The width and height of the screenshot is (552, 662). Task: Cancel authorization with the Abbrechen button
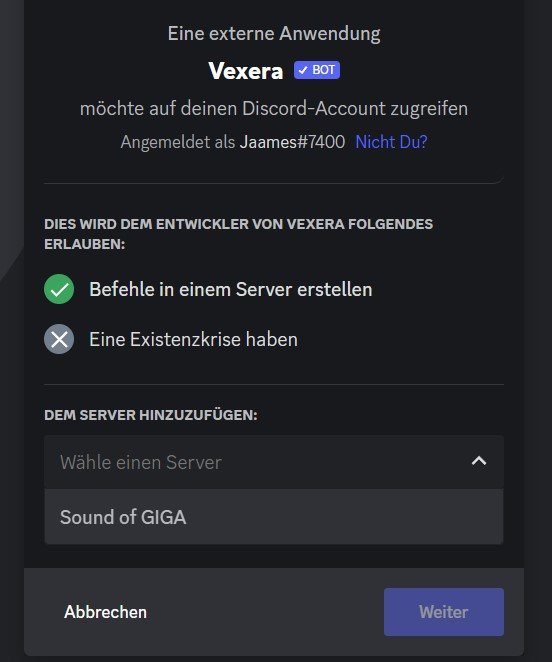click(x=106, y=612)
